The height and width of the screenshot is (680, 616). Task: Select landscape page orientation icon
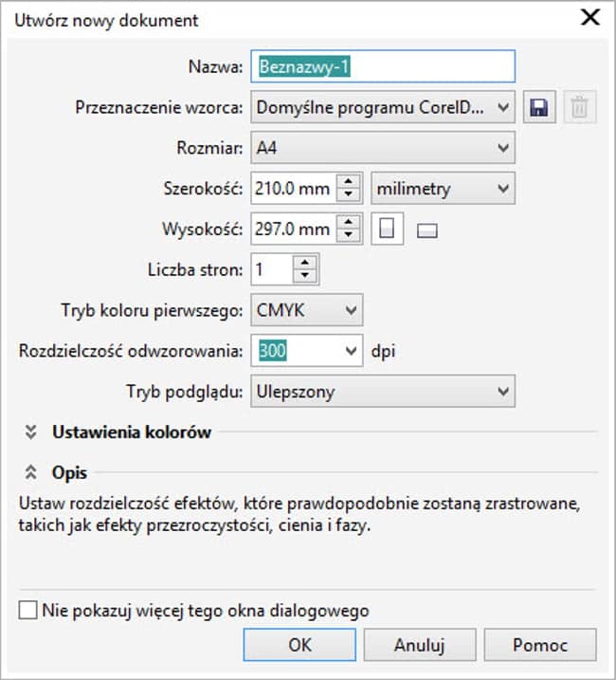pyautogui.click(x=427, y=230)
